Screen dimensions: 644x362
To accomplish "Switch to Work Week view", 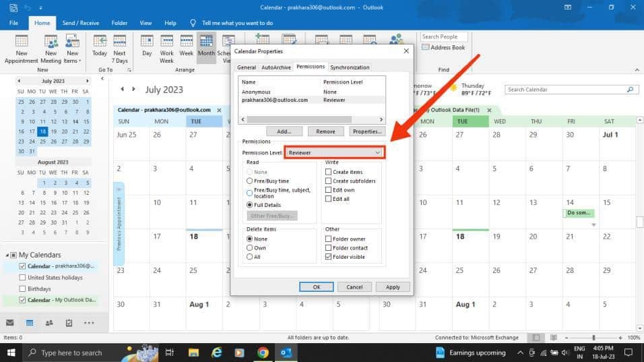I will pos(166,49).
